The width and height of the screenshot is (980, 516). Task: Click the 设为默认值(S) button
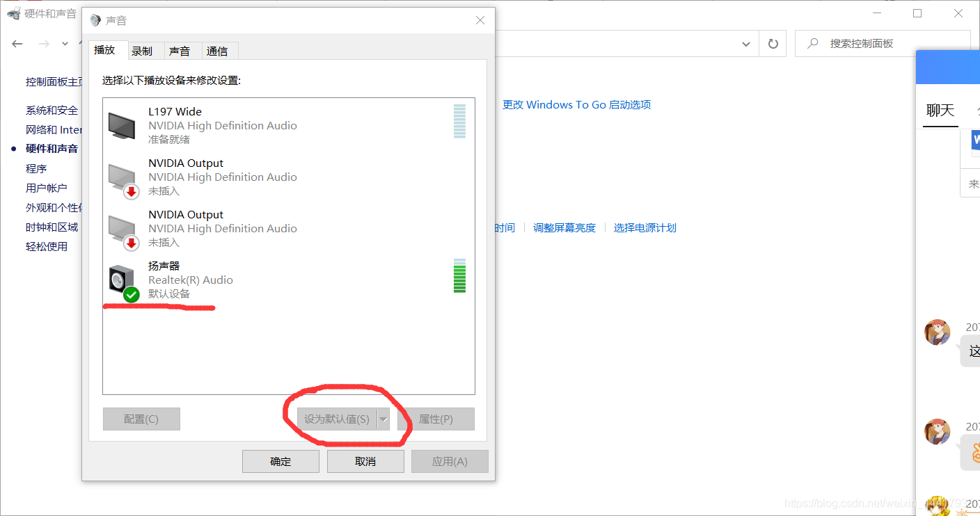[337, 419]
